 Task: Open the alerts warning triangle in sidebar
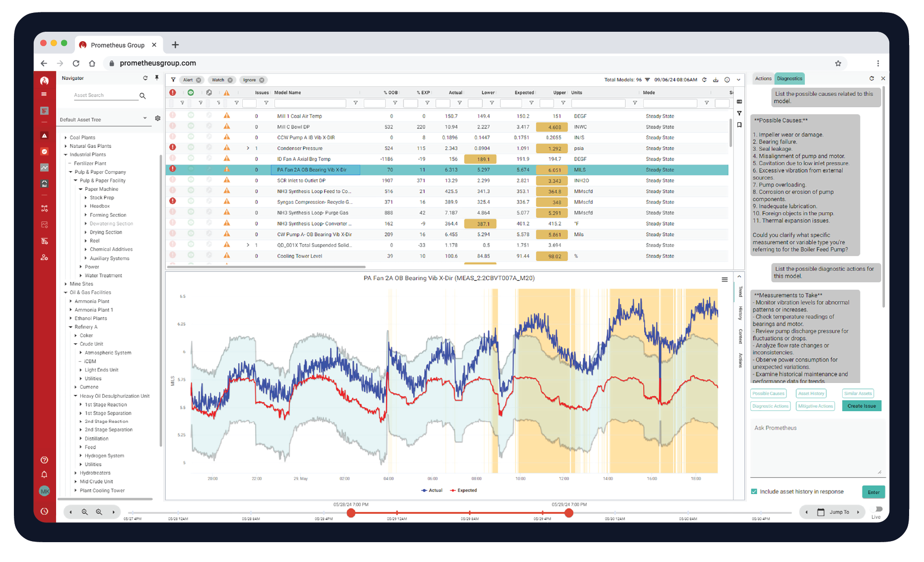pyautogui.click(x=44, y=134)
